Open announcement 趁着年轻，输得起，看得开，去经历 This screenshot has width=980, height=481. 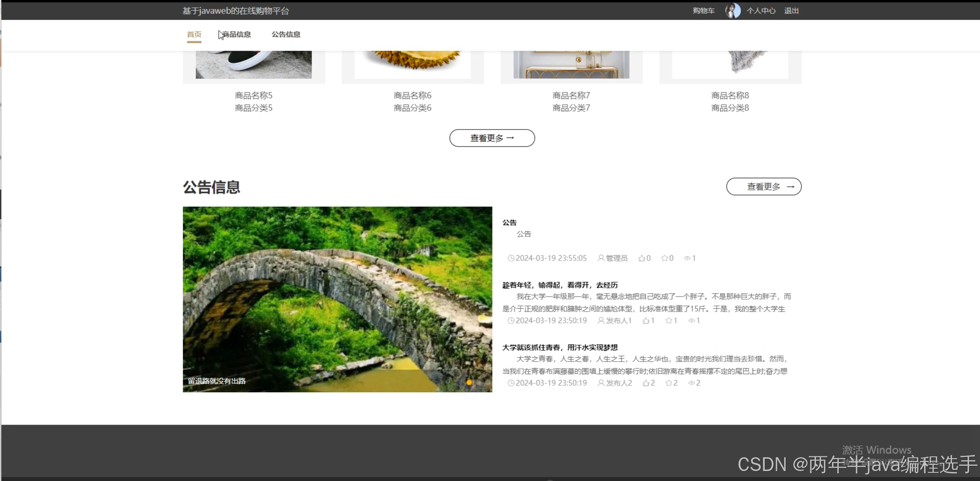pyautogui.click(x=560, y=285)
